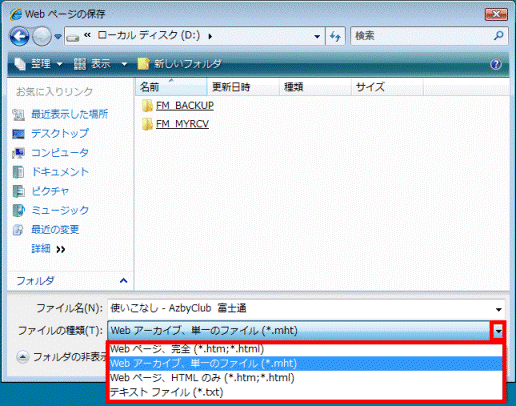Sort by the 名前 column header
Viewport: 516px width, 406px height.
171,87
